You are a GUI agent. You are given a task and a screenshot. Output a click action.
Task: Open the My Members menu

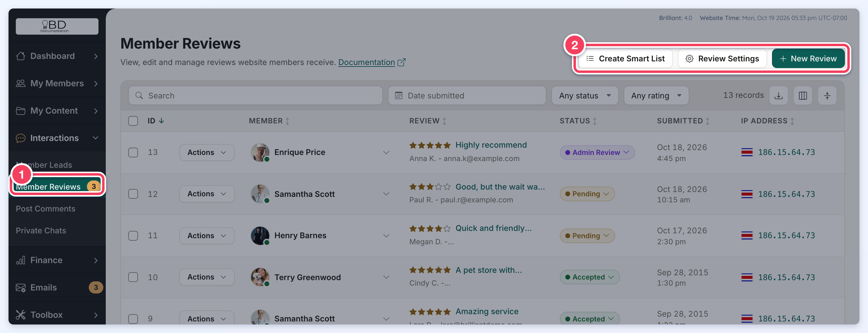(x=57, y=83)
